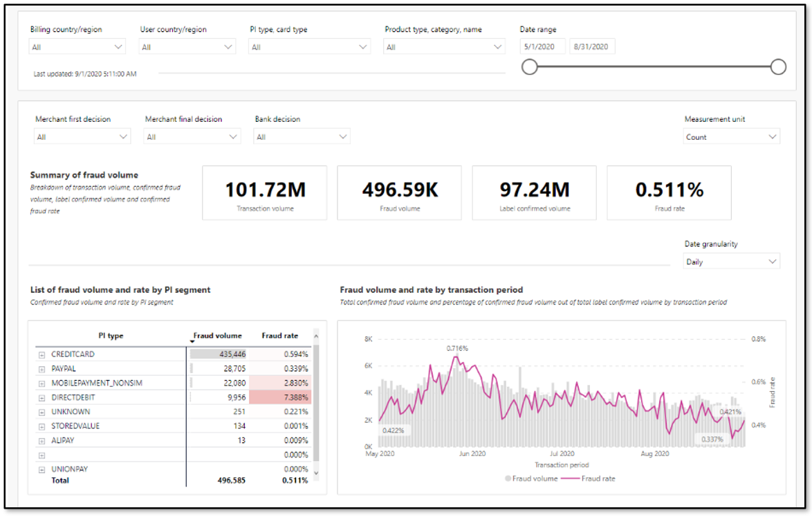Change Measurement unit via its dropdown
Viewport: 812px width, 517px height.
[x=773, y=136]
